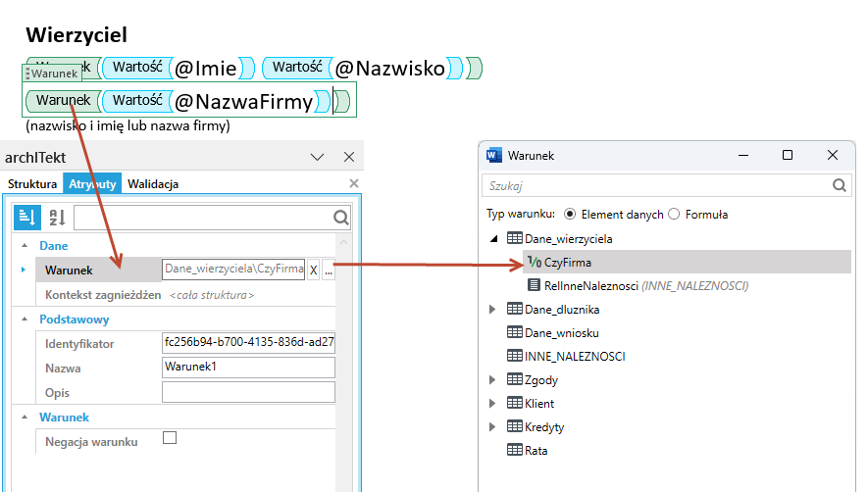Click the @Nazwisko value placeholder
The image size is (868, 492).
click(x=389, y=68)
